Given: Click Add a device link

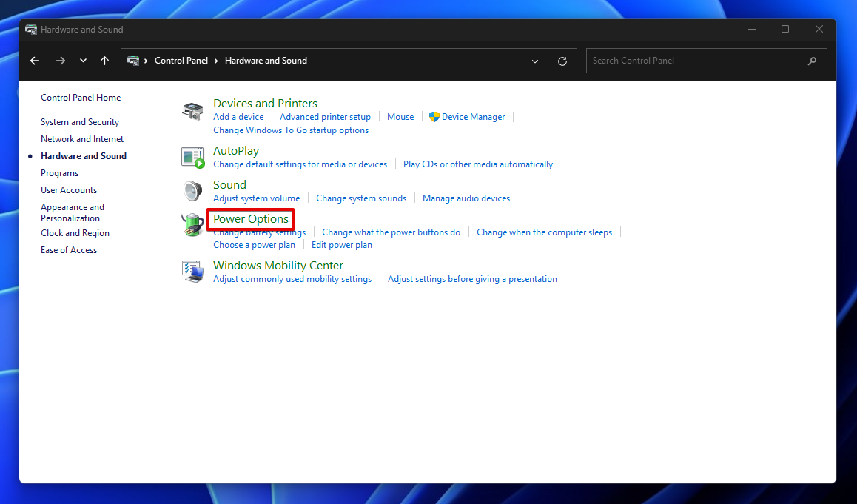Looking at the screenshot, I should pyautogui.click(x=238, y=117).
